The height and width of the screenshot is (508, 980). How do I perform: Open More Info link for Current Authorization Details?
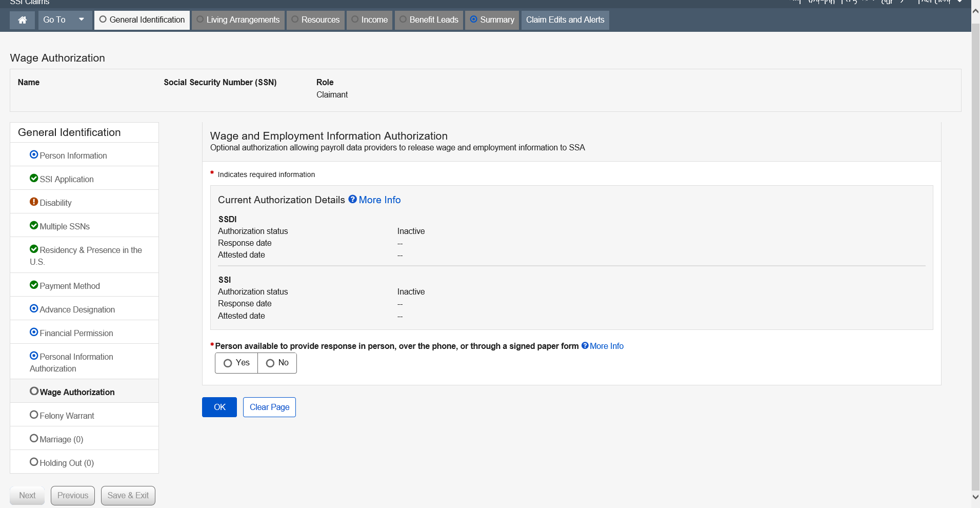(x=379, y=200)
